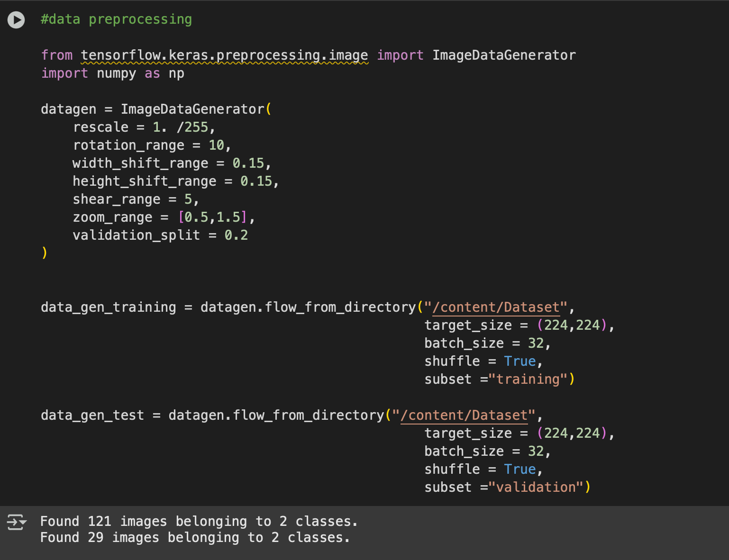The image size is (729, 560).
Task: Click the ImageDataGenerator import name
Action: [504, 55]
